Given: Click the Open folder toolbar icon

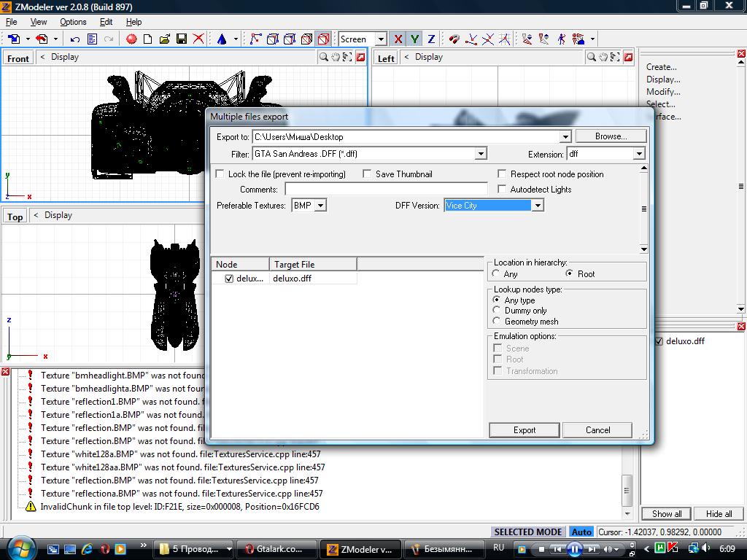Looking at the screenshot, I should coord(165,39).
